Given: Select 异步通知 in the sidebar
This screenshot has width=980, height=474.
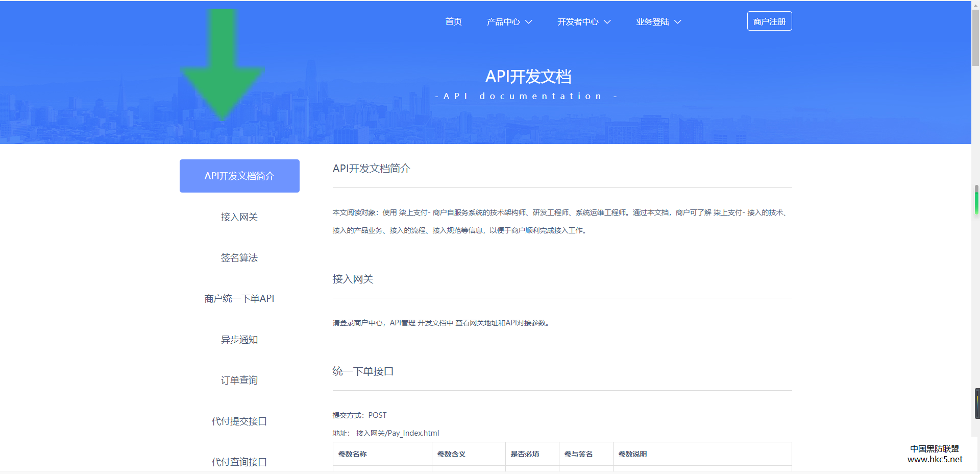Looking at the screenshot, I should point(239,340).
